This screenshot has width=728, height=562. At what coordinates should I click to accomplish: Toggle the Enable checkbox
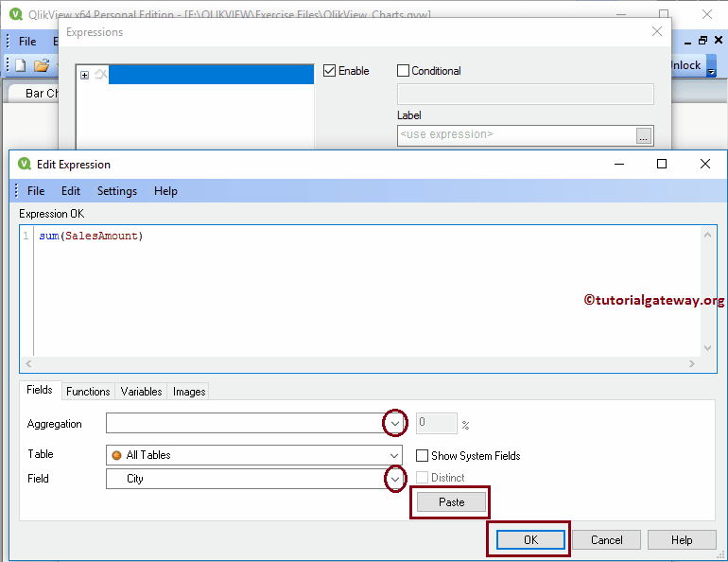[x=329, y=71]
